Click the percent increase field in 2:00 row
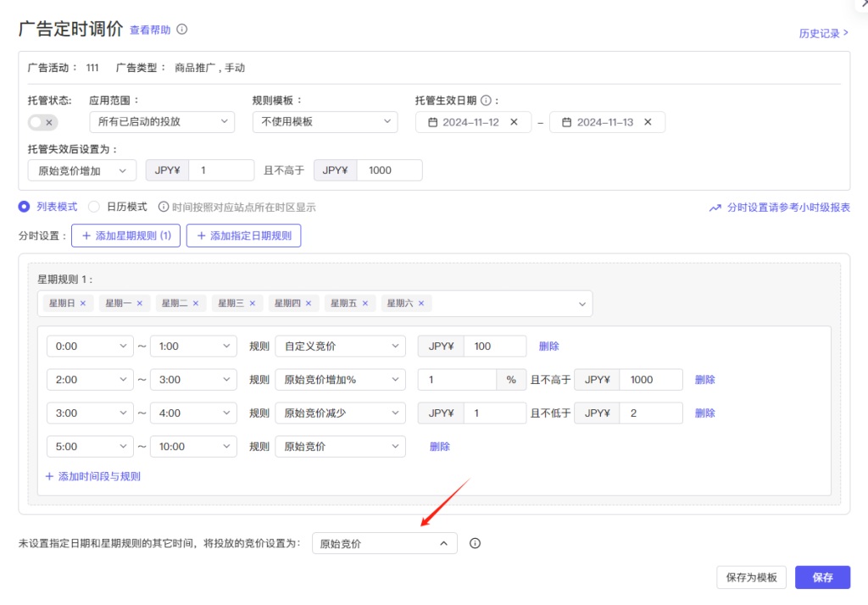 pyautogui.click(x=457, y=380)
